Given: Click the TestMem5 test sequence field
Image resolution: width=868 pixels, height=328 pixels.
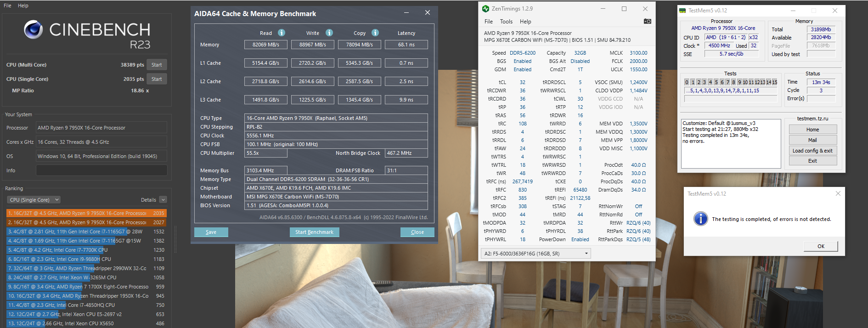Looking at the screenshot, I should point(730,90).
